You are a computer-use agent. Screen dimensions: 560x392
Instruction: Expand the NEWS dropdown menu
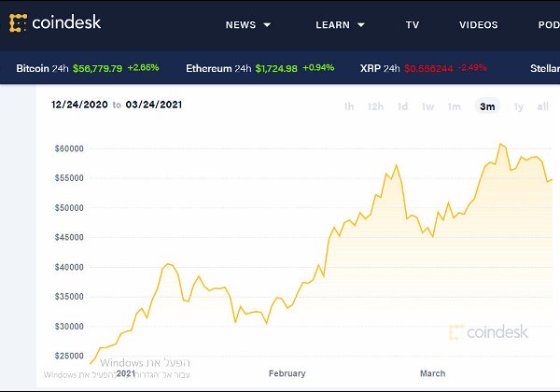point(248,25)
